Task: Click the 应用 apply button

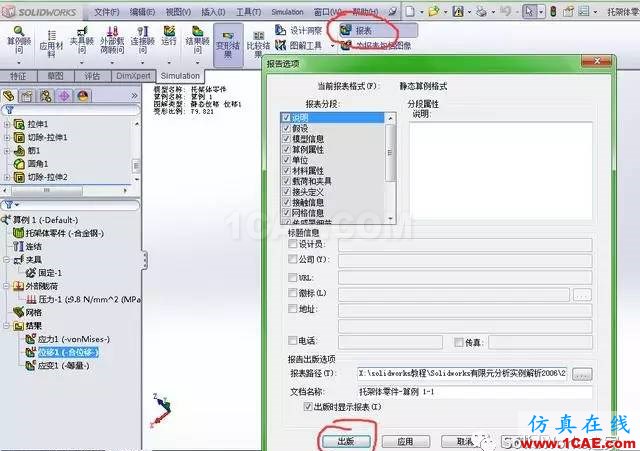Action: click(x=405, y=441)
